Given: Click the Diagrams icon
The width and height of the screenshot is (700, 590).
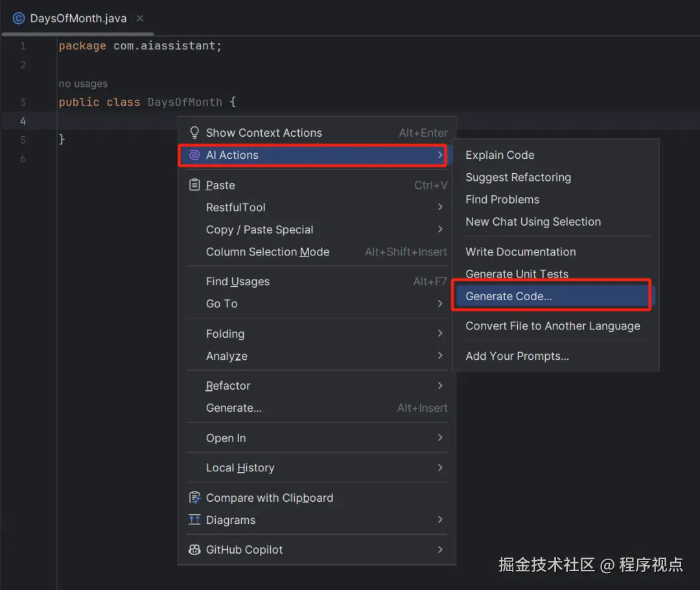Looking at the screenshot, I should [194, 520].
